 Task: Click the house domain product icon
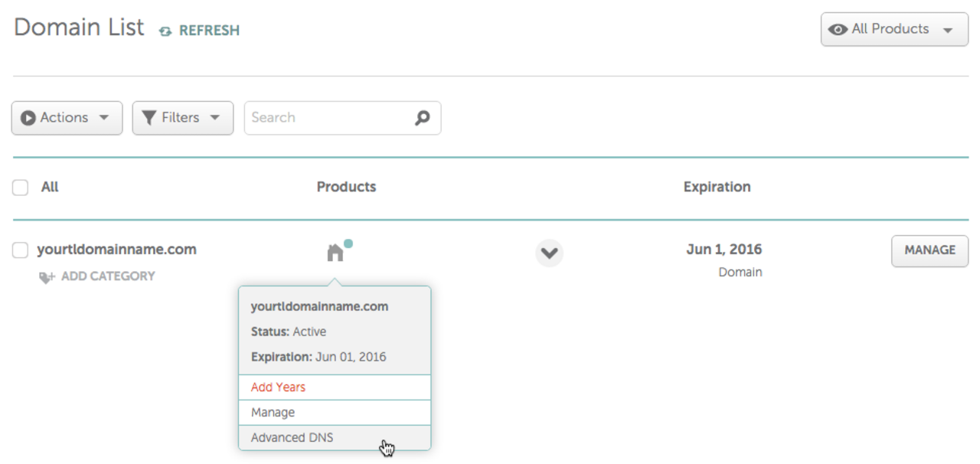click(x=335, y=253)
